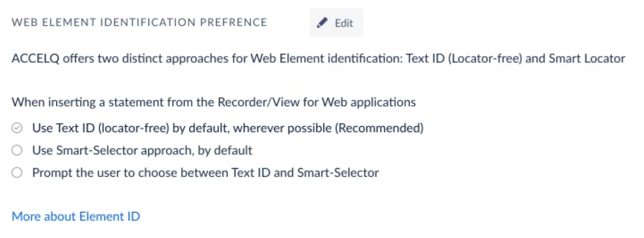
Task: Click the 'ACCELQ offers two distinct approaches' sentence
Action: [x=318, y=59]
